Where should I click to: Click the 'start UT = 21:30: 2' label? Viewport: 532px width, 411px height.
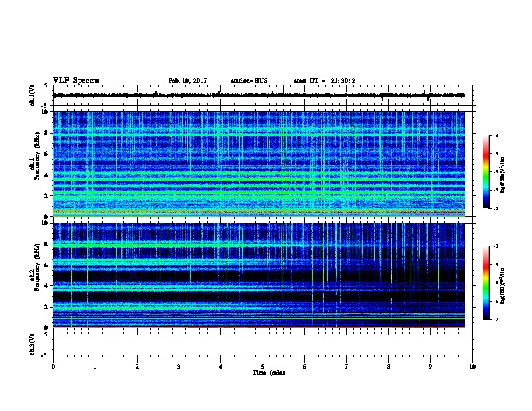324,81
